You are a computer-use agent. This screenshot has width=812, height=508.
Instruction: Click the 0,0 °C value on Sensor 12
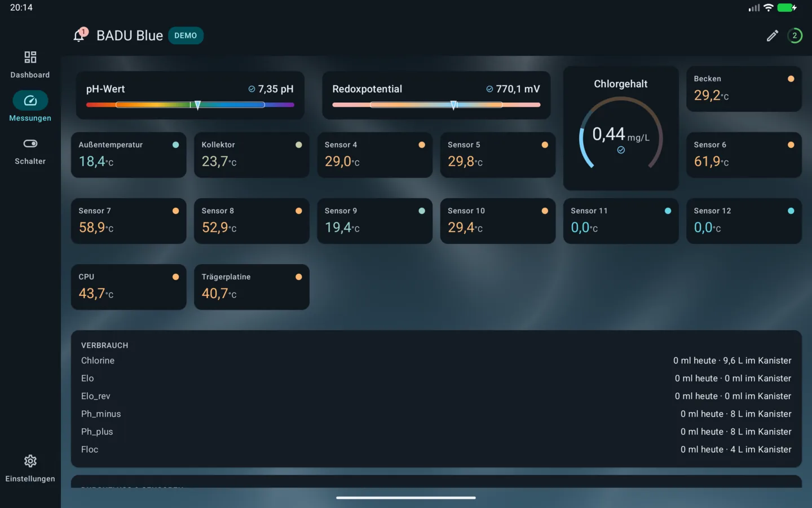(x=707, y=227)
